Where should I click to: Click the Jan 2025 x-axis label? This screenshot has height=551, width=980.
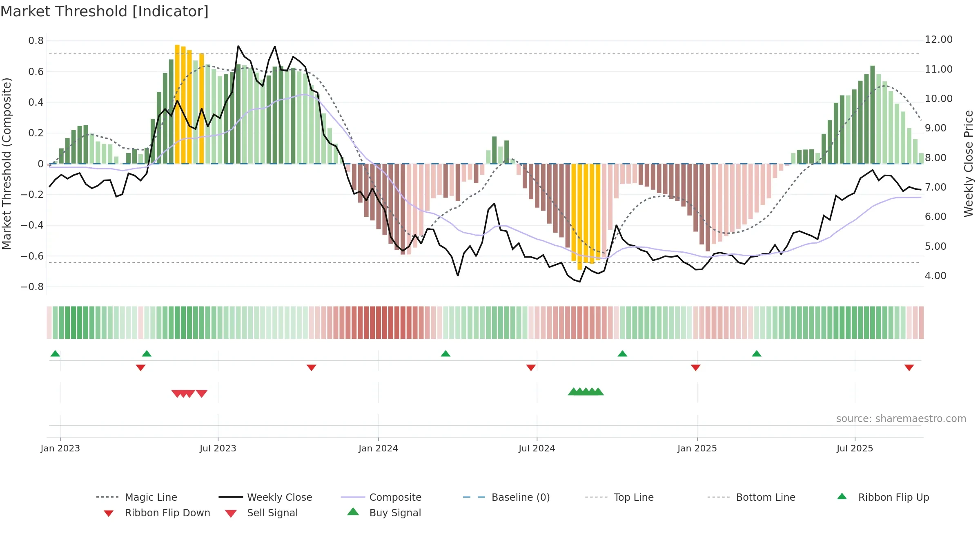[697, 448]
